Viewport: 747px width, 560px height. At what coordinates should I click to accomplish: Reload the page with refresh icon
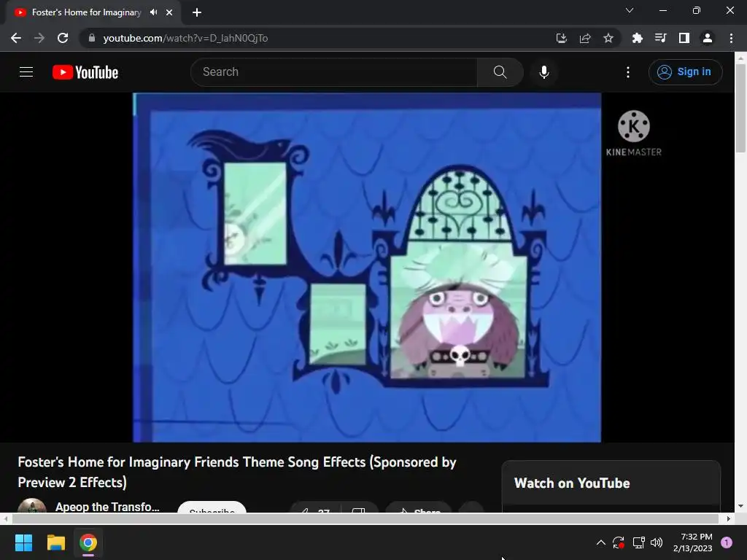click(63, 38)
